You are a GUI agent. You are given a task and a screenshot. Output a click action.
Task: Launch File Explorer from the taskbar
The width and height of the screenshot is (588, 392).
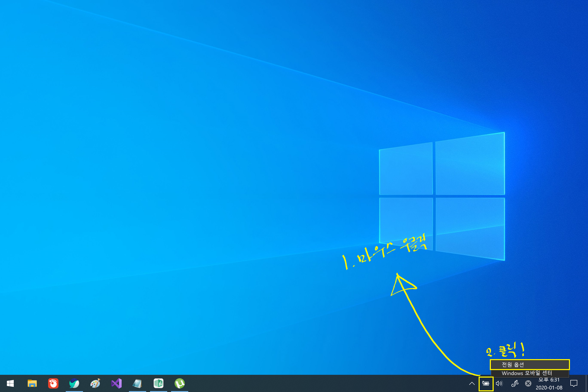tap(32, 383)
